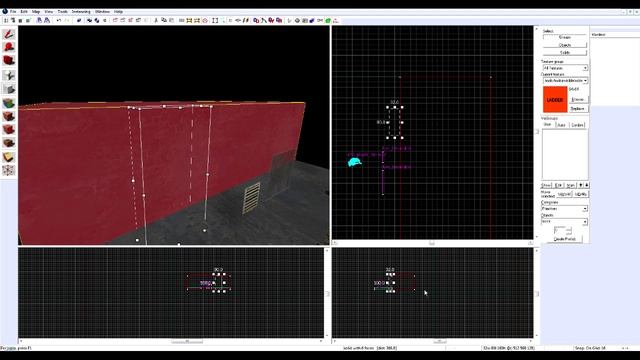
Task: Click the Save Window State icon
Action: point(47,20)
